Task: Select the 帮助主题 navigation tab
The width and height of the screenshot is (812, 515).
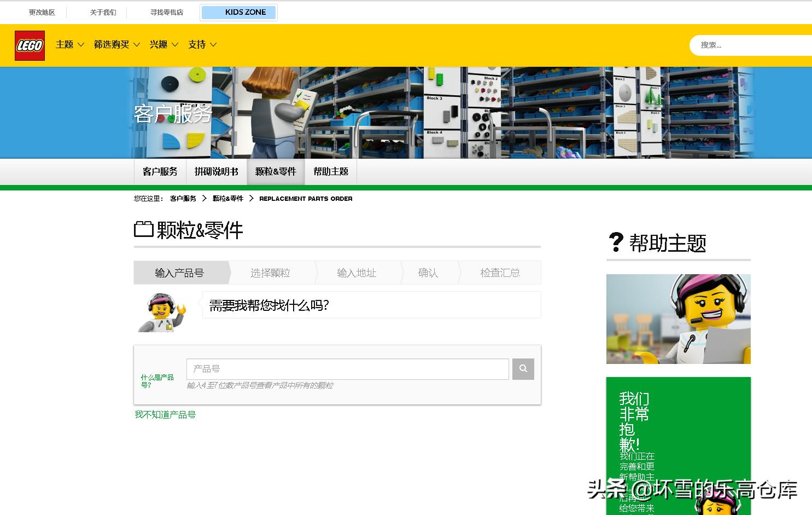Action: (330, 171)
